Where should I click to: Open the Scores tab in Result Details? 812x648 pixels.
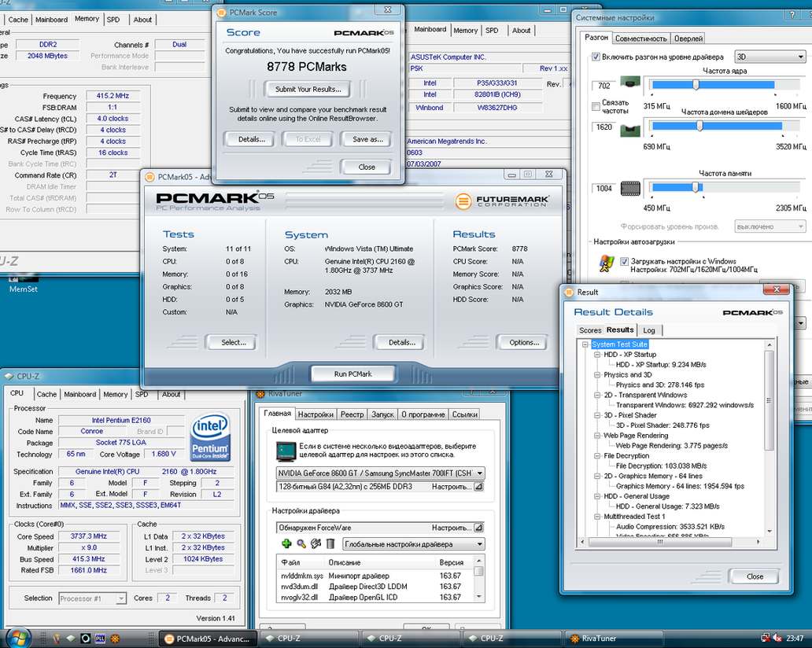[x=590, y=330]
